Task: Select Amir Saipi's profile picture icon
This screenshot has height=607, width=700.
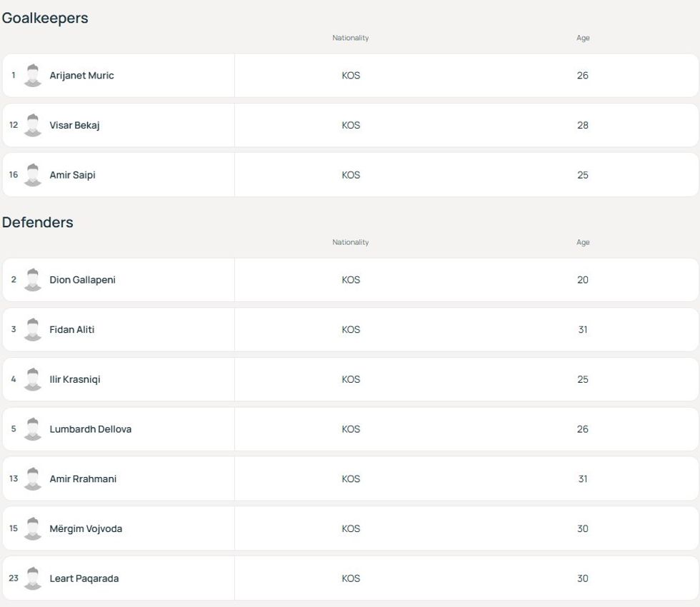Action: coord(33,175)
